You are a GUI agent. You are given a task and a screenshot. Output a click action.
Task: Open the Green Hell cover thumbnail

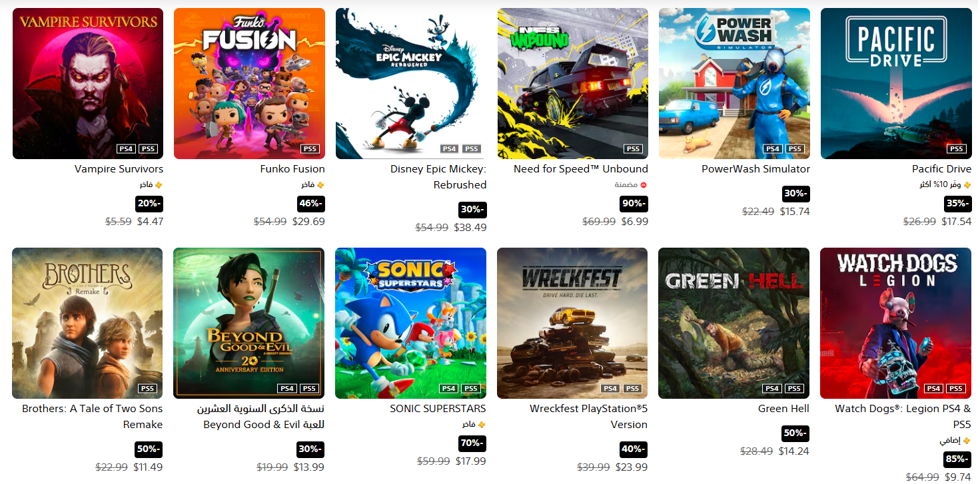(x=734, y=323)
